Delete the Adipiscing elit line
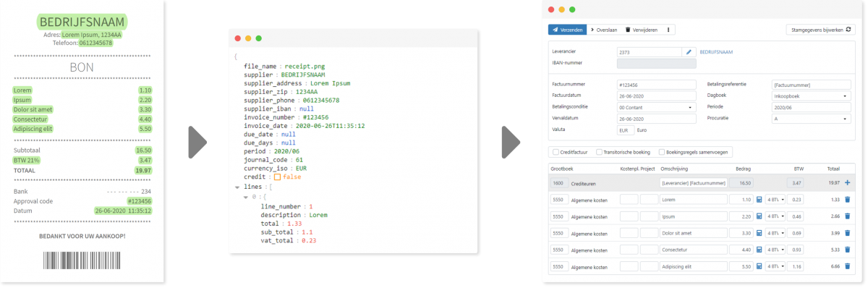The image size is (868, 288). 847,267
